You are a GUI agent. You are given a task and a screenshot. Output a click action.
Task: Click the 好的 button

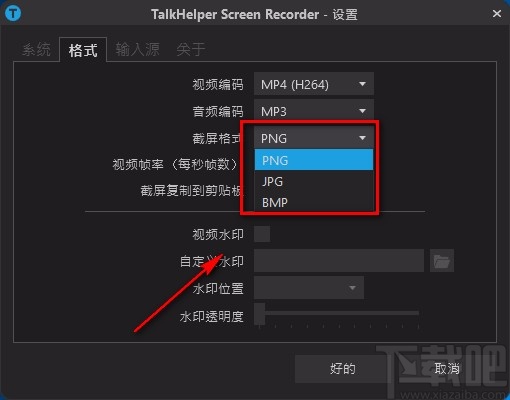coord(342,369)
